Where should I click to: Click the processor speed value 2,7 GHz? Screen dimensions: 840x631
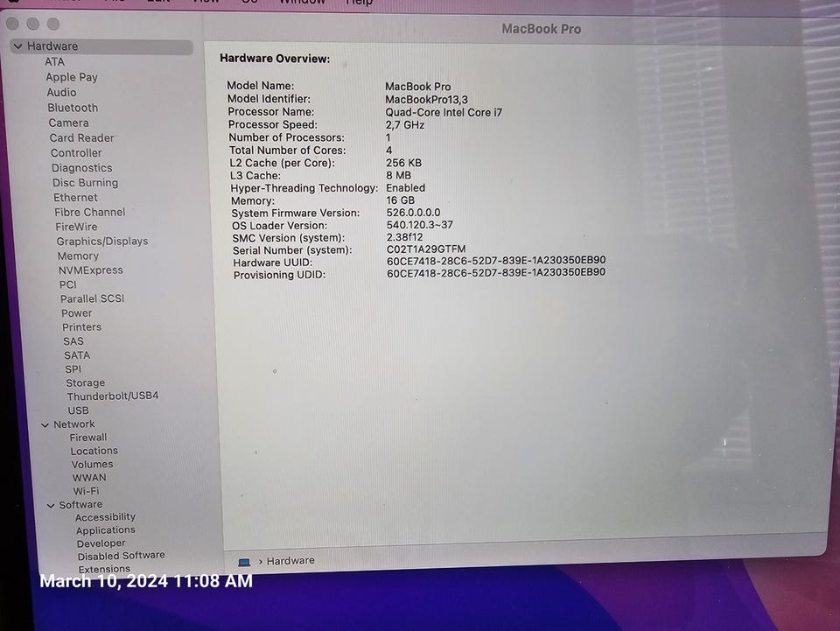tap(405, 125)
